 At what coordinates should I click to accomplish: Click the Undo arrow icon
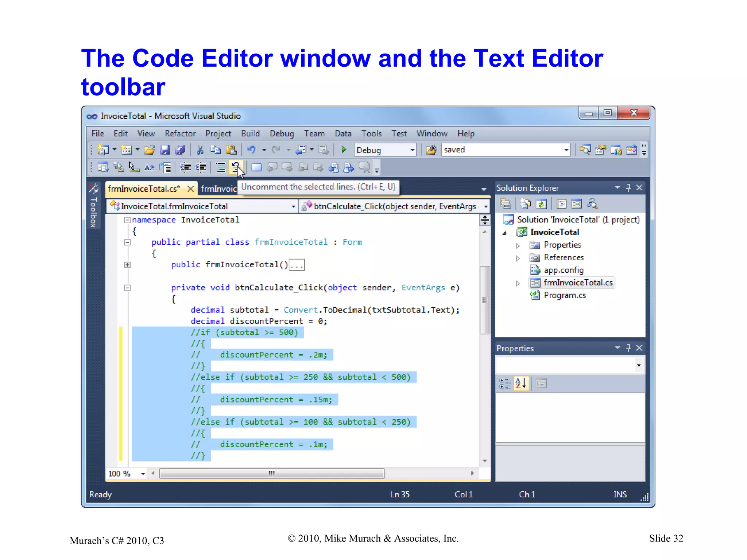[x=251, y=150]
